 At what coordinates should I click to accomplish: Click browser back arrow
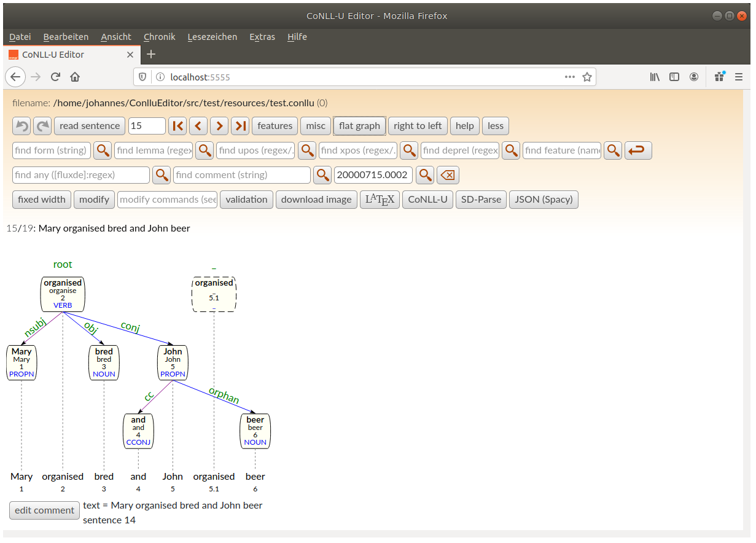[15, 77]
